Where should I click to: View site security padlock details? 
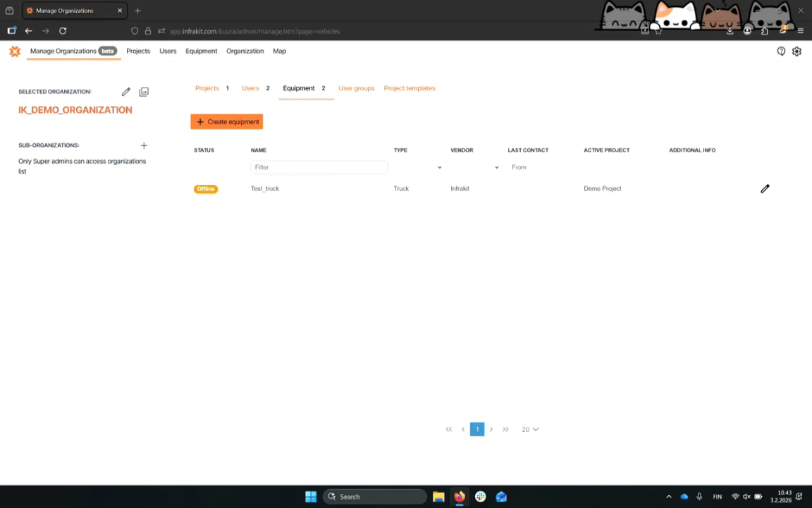pyautogui.click(x=148, y=31)
